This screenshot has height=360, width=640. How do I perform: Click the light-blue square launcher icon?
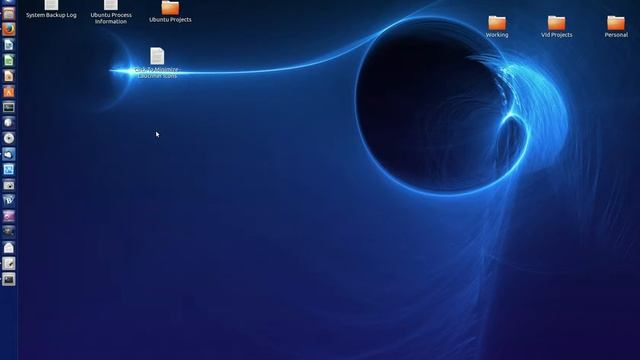pos(9,169)
